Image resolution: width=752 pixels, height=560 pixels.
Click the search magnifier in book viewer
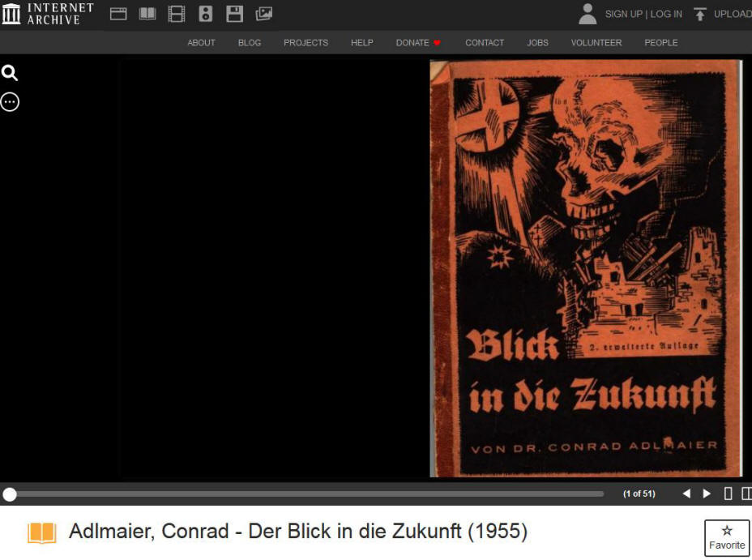click(x=10, y=74)
